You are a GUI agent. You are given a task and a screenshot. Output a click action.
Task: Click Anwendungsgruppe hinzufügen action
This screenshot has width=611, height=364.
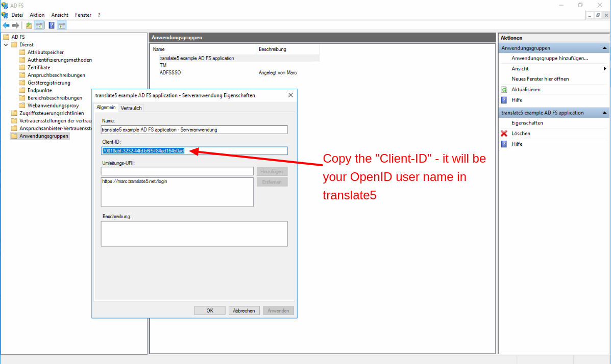pyautogui.click(x=549, y=59)
